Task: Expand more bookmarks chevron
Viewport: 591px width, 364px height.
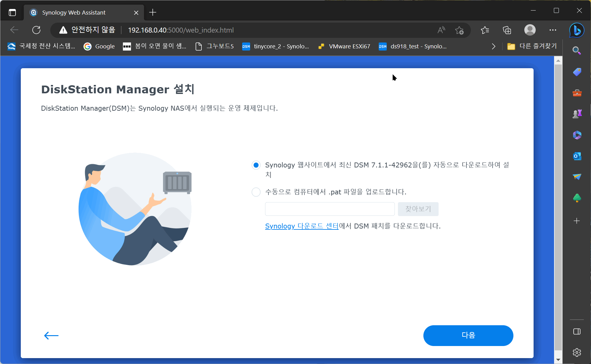Action: click(494, 47)
